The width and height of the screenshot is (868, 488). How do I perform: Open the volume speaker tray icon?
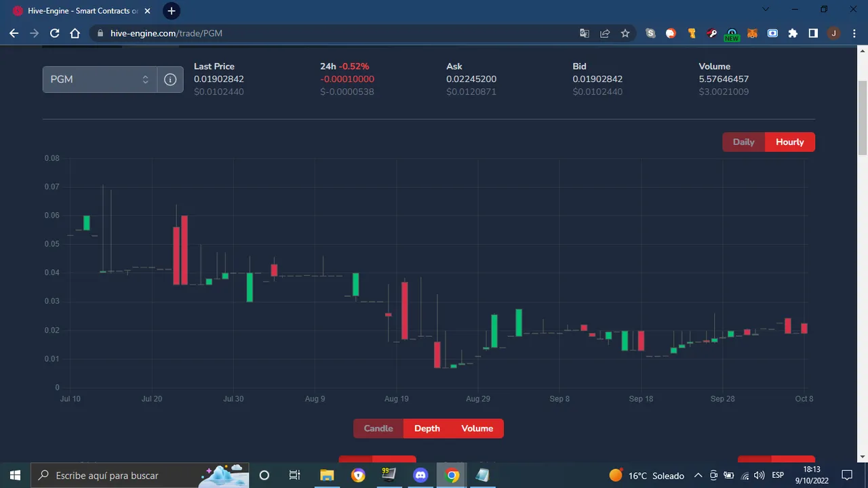click(x=759, y=475)
